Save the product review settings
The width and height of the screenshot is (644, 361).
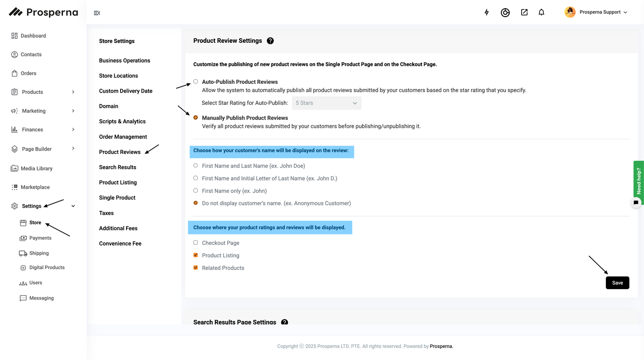click(x=617, y=283)
